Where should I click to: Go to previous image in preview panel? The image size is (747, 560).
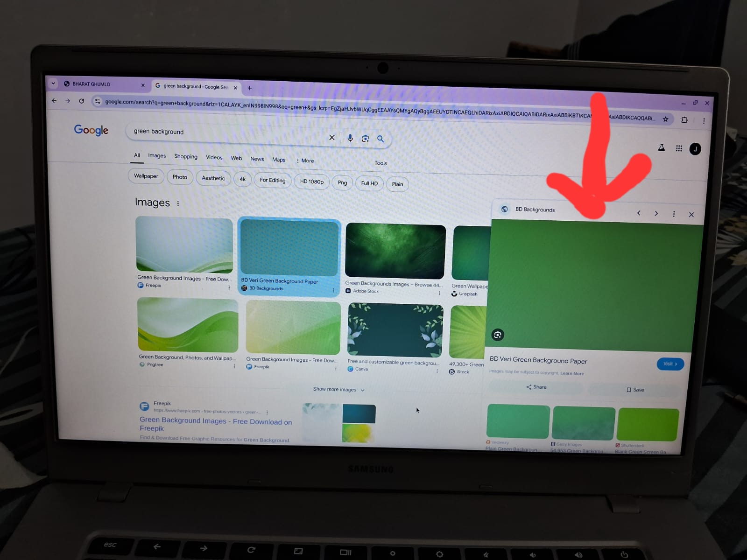click(x=639, y=213)
